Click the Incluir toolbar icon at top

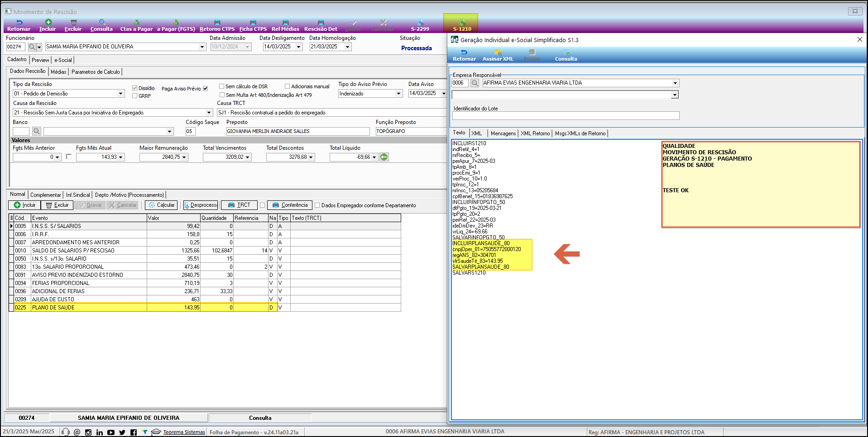click(x=48, y=25)
